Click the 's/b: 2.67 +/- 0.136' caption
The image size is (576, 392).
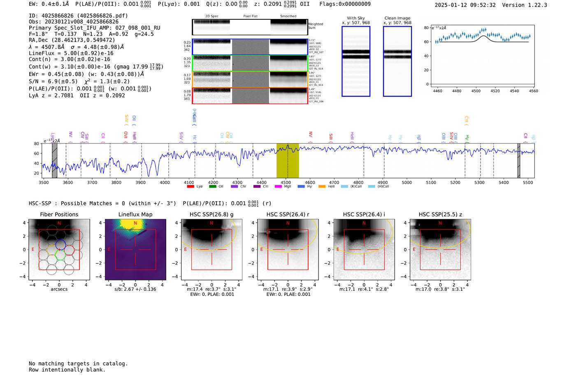(135, 289)
